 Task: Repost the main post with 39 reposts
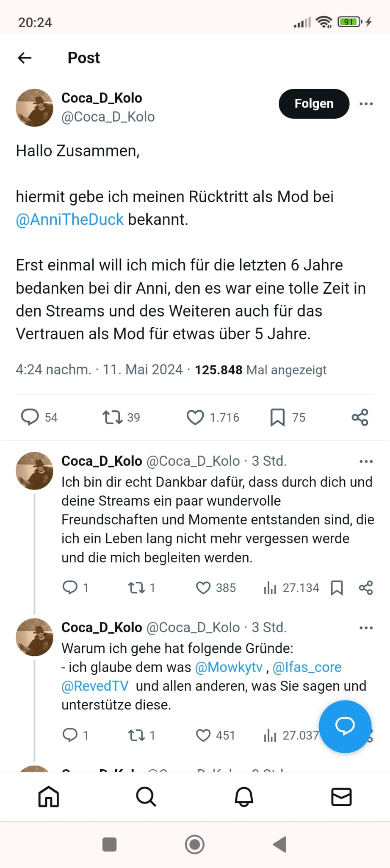[x=112, y=417]
